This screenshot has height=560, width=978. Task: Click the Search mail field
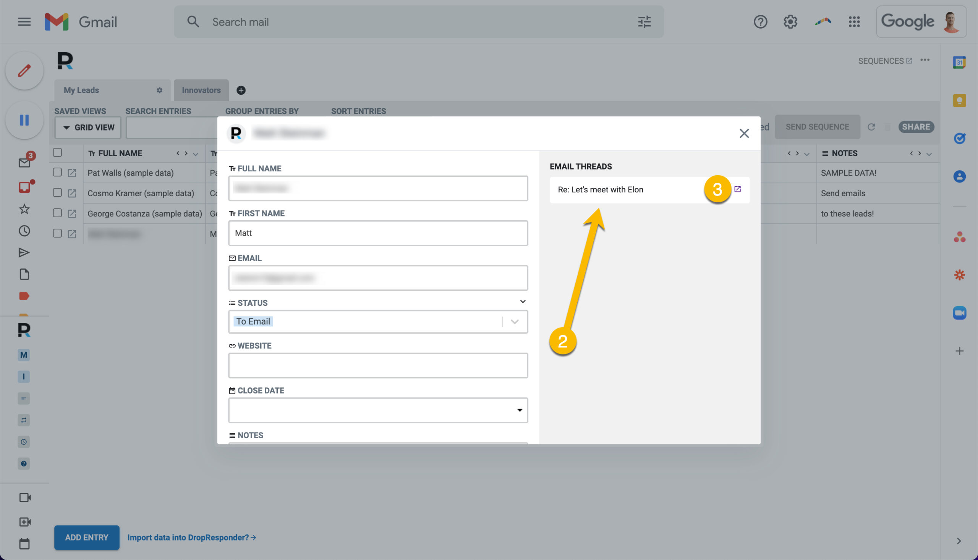pos(419,22)
